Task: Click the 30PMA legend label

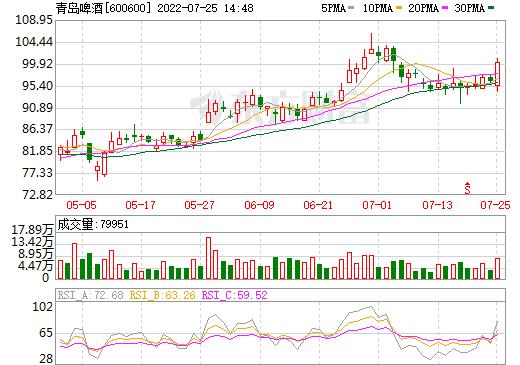Action: [469, 8]
